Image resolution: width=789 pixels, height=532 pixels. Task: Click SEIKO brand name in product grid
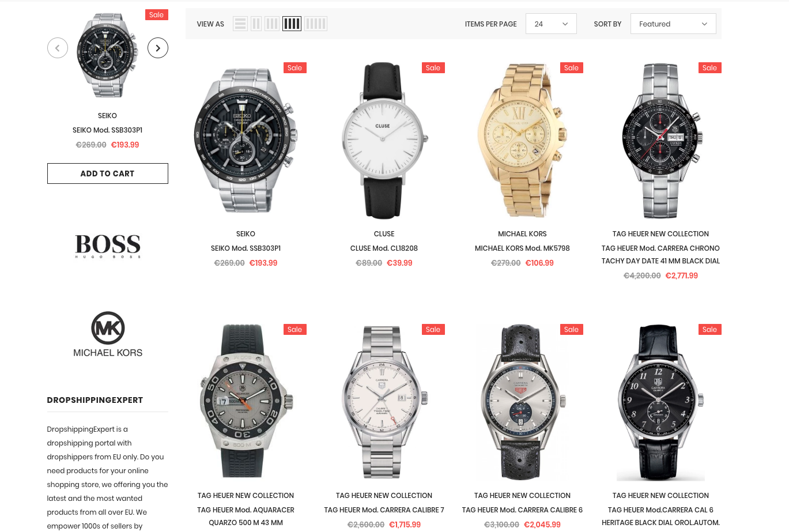[x=246, y=234]
